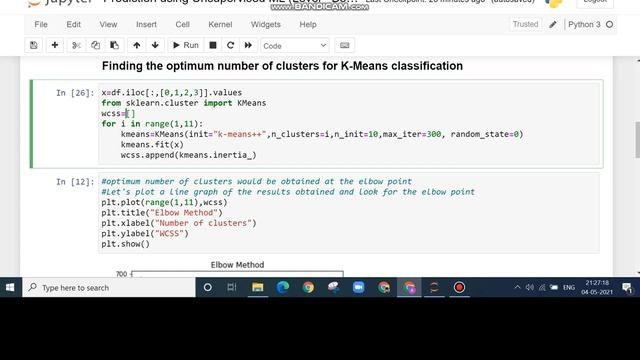Open the Insert menu
Image resolution: width=640 pixels, height=360 pixels.
point(146,24)
